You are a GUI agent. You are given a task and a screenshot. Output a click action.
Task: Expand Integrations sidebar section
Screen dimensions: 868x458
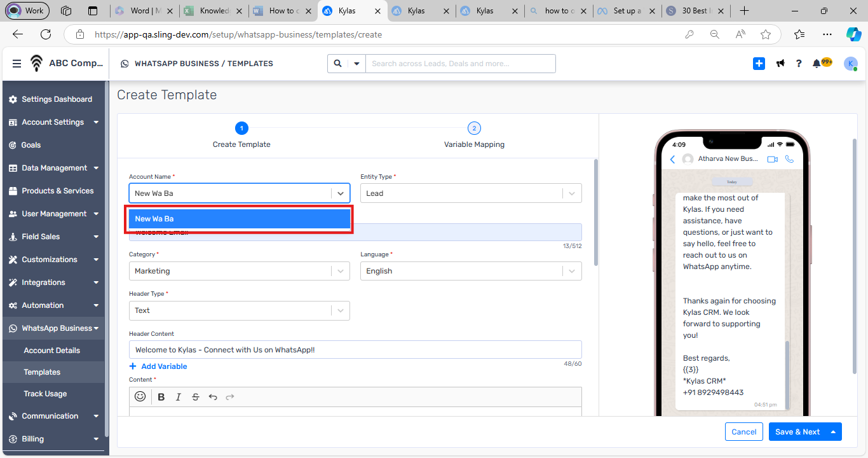(x=53, y=282)
